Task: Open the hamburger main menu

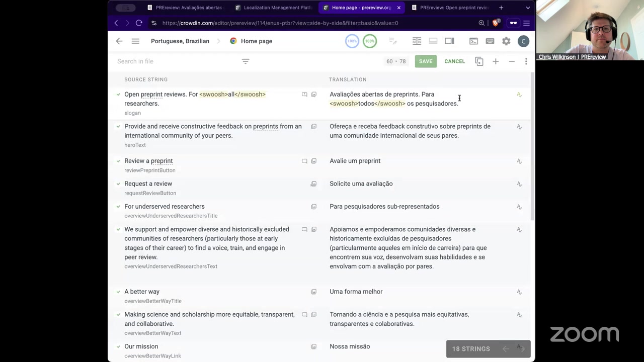Action: [135, 41]
